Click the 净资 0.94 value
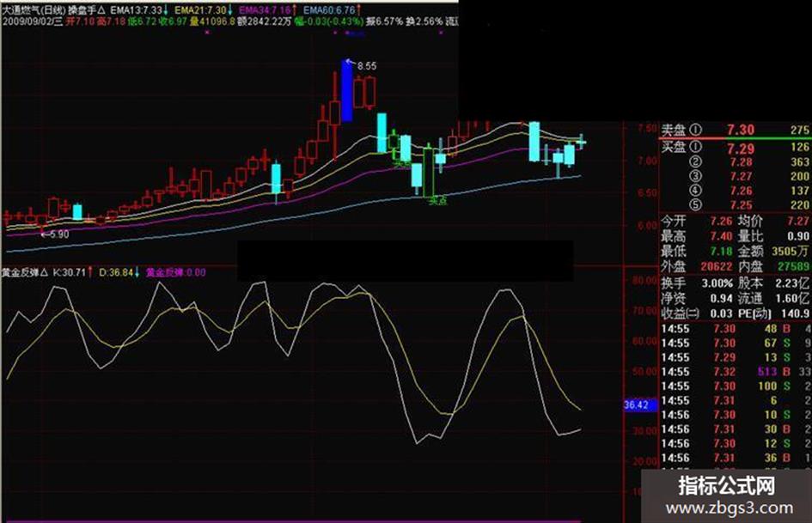The width and height of the screenshot is (812, 523). (721, 299)
